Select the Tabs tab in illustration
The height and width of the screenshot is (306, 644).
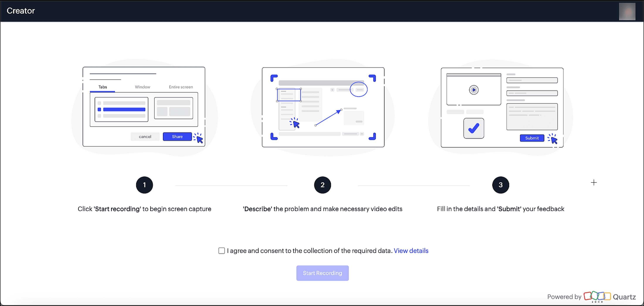(x=102, y=87)
